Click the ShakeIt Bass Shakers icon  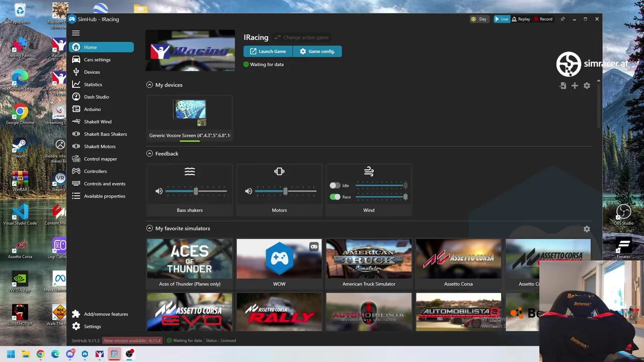[76, 134]
